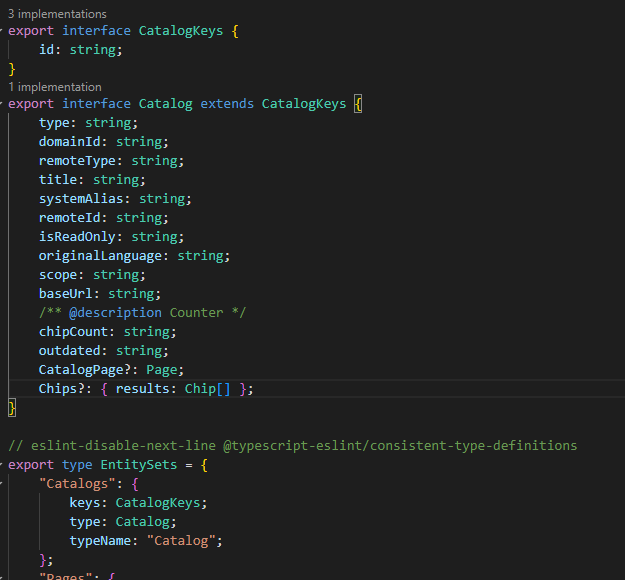The image size is (625, 580).
Task: Click the chipCount property
Action: pyautogui.click(x=73, y=332)
